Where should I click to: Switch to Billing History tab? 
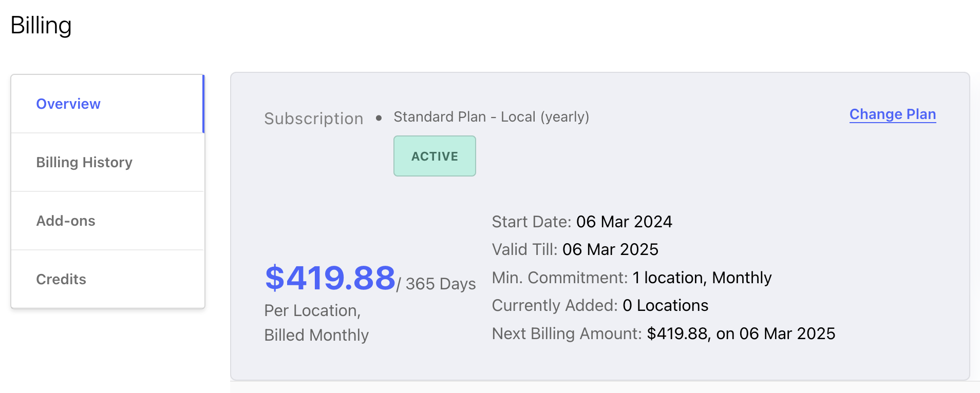click(x=107, y=162)
